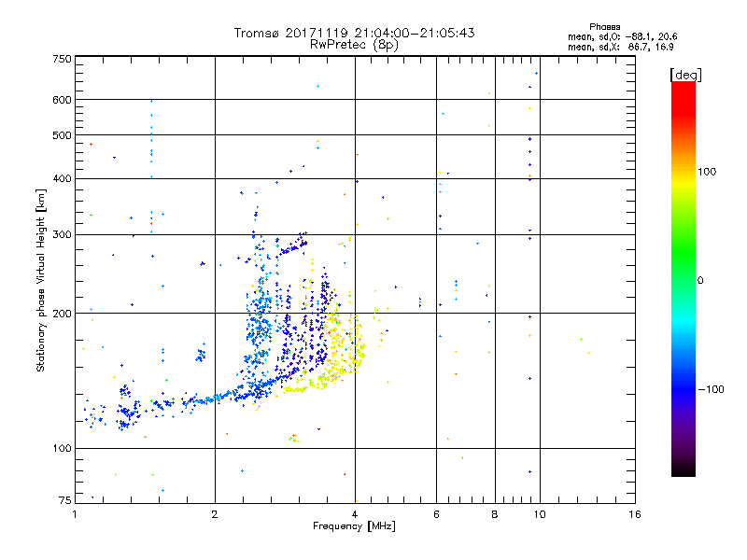Click the x-axis tick label "16"
This screenshot has height=560, width=747.
pyautogui.click(x=635, y=514)
